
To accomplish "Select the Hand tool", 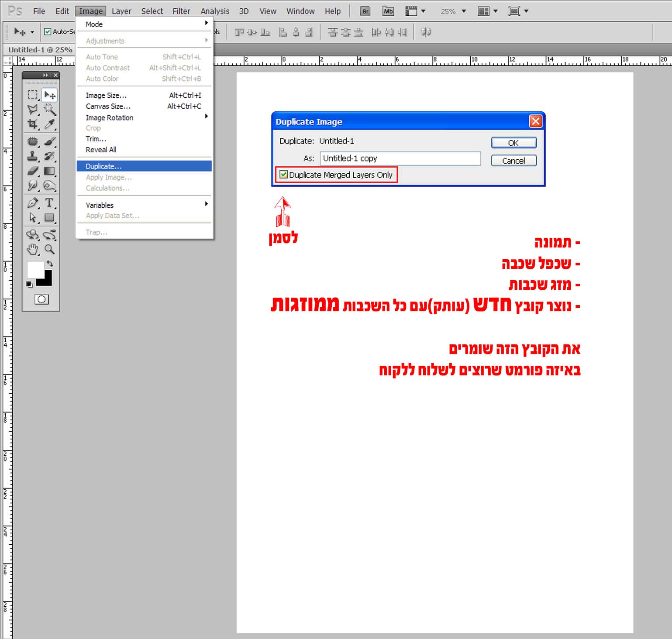I will pos(32,249).
